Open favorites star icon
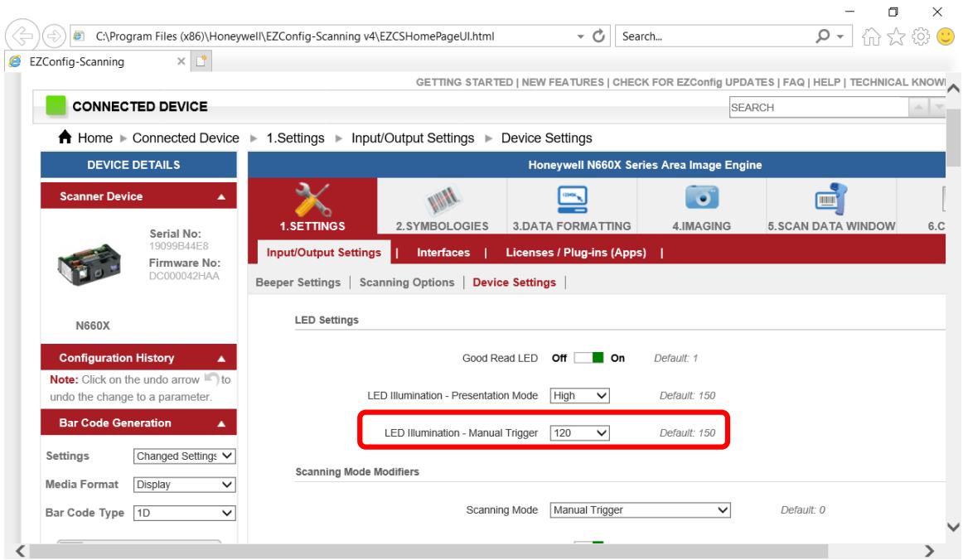The image size is (963, 560). pos(896,36)
